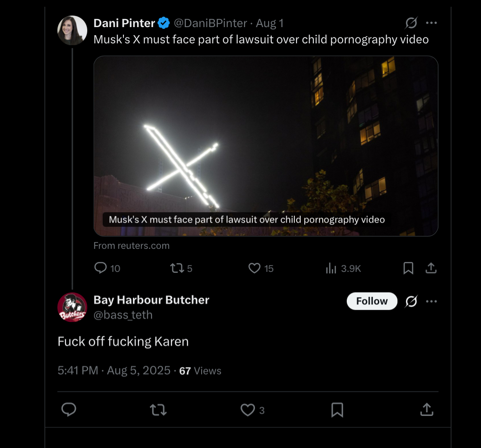Like Dani Pinter's post with 15 likes
Image resolution: width=481 pixels, height=448 pixels.
(261, 268)
